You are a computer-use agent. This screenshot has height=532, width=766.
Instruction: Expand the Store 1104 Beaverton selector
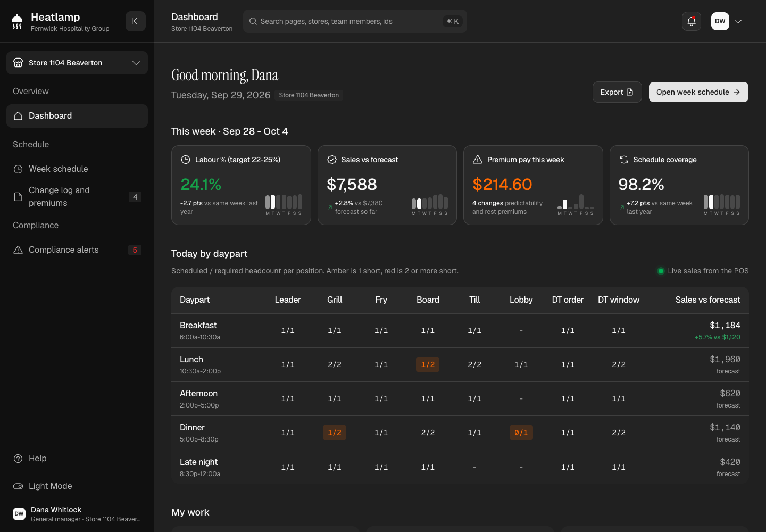[77, 63]
